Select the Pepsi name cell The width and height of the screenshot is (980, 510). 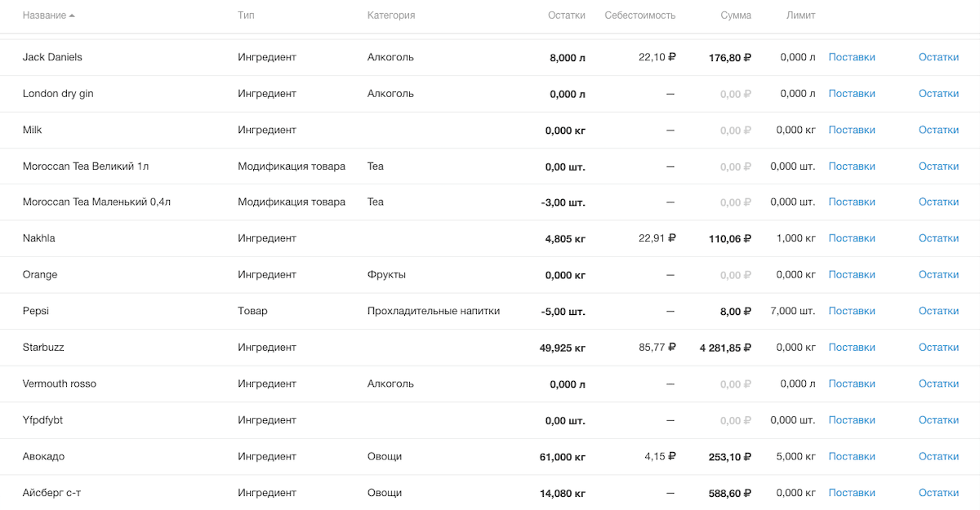click(36, 311)
